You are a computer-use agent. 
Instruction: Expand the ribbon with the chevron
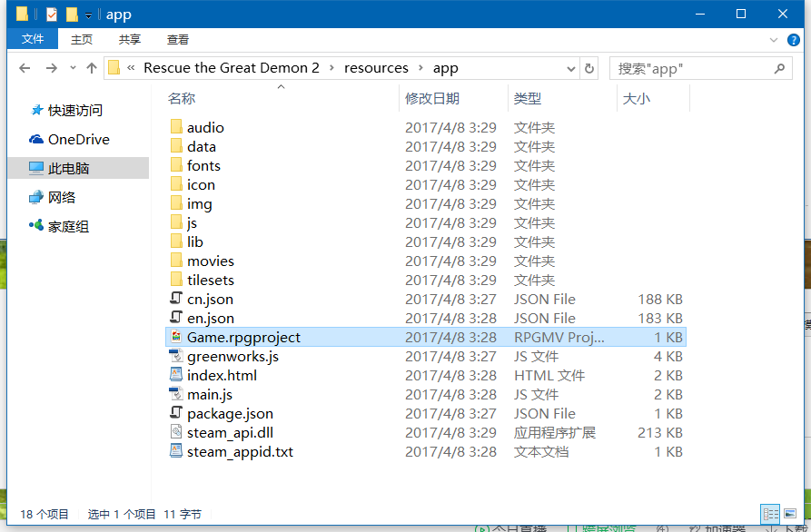pyautogui.click(x=774, y=40)
